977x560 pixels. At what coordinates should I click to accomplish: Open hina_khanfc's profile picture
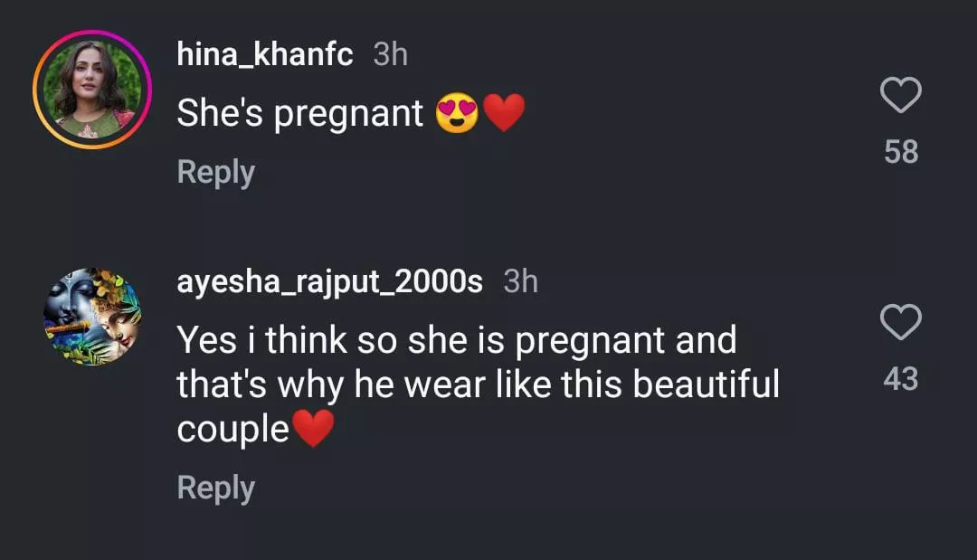91,90
